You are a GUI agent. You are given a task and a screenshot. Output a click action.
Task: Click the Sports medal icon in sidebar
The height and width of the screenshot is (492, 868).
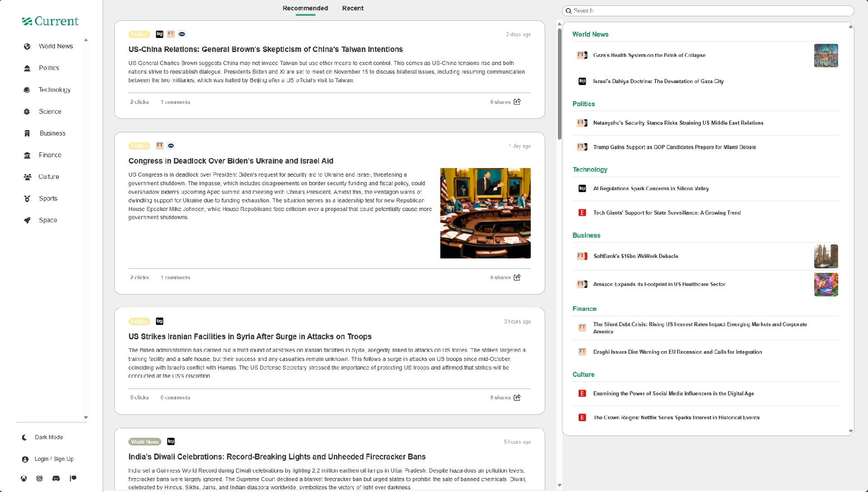27,199
